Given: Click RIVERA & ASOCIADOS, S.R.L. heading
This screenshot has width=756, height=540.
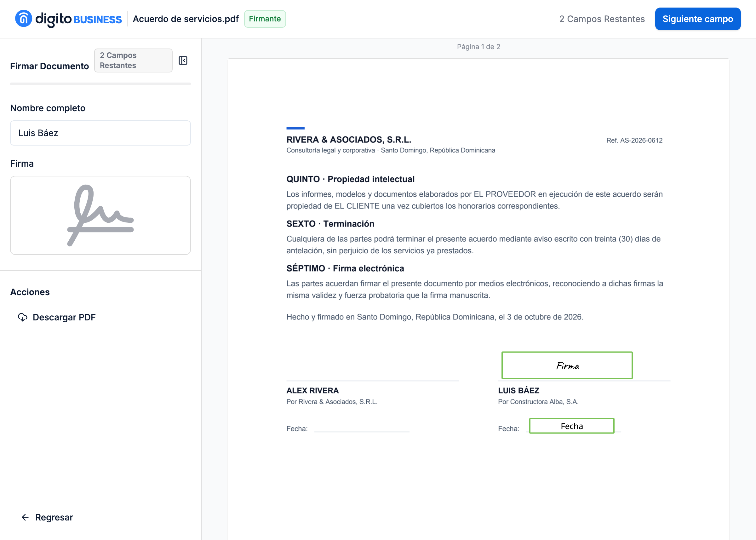Looking at the screenshot, I should [349, 140].
